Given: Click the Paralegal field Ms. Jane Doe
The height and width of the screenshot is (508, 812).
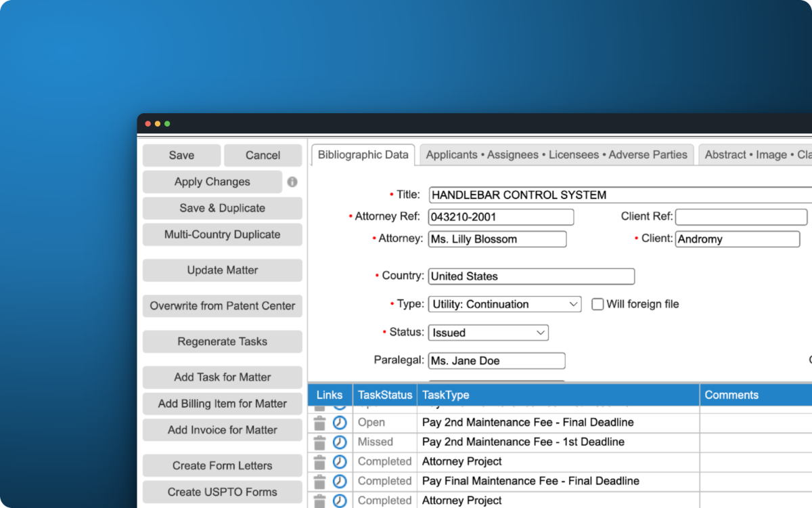Looking at the screenshot, I should point(497,361).
